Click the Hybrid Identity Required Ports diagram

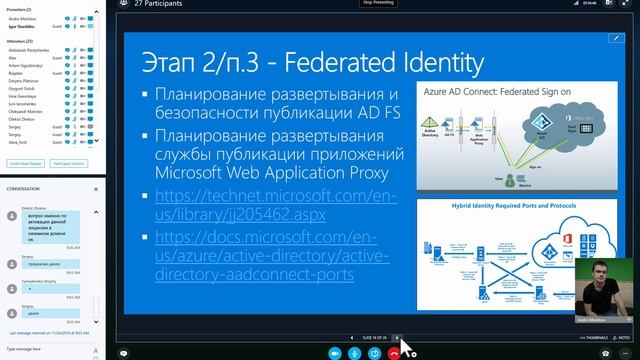[517, 254]
